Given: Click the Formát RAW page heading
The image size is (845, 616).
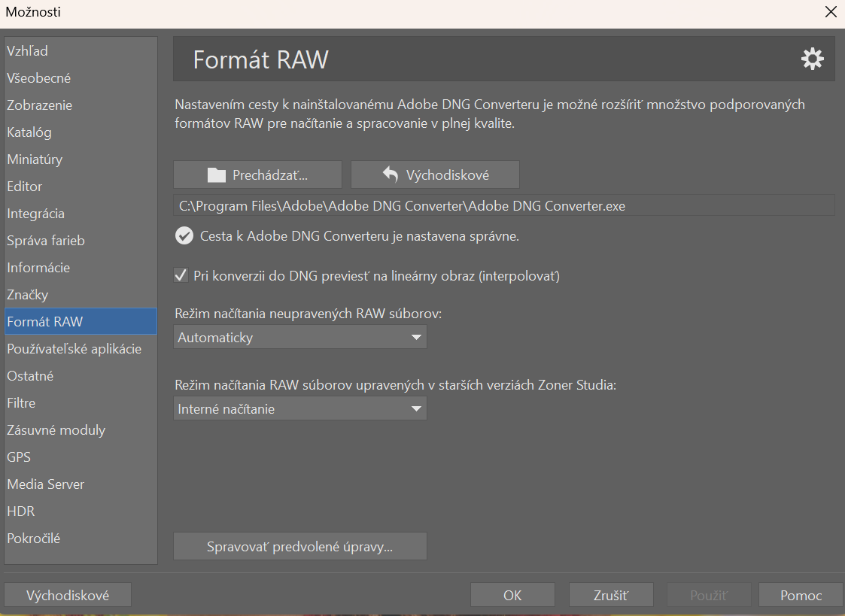Looking at the screenshot, I should pos(261,59).
